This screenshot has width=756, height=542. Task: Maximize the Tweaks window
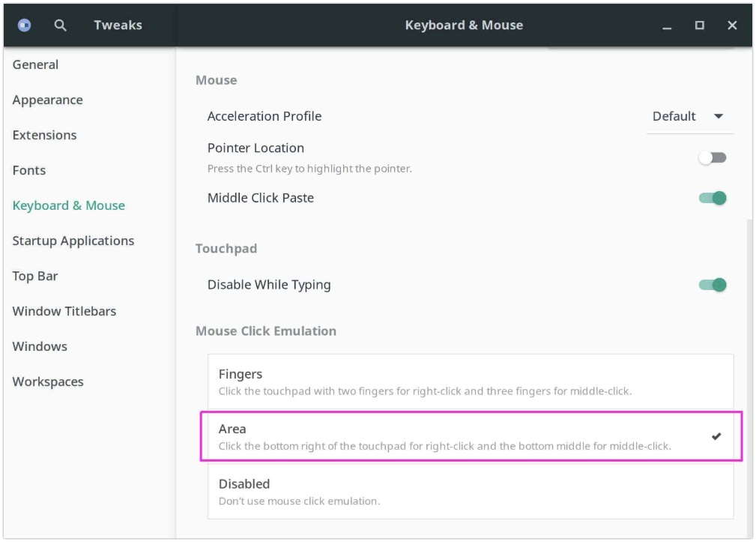click(x=699, y=25)
